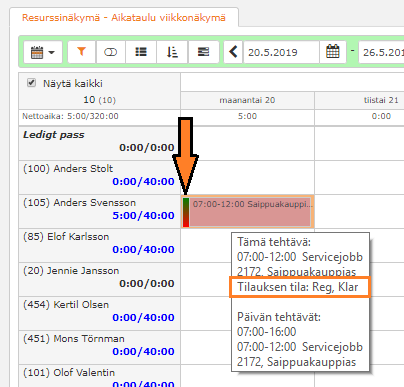Viewport: 404px width, 387px height.
Task: Select resource row (85) Elof Karlsson
Action: coord(99,246)
